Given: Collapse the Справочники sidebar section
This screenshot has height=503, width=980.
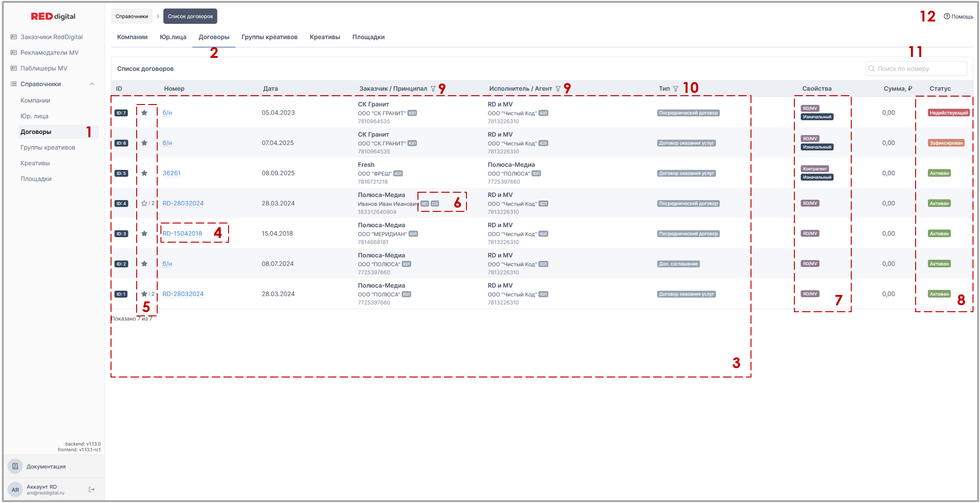Looking at the screenshot, I should click(x=92, y=84).
